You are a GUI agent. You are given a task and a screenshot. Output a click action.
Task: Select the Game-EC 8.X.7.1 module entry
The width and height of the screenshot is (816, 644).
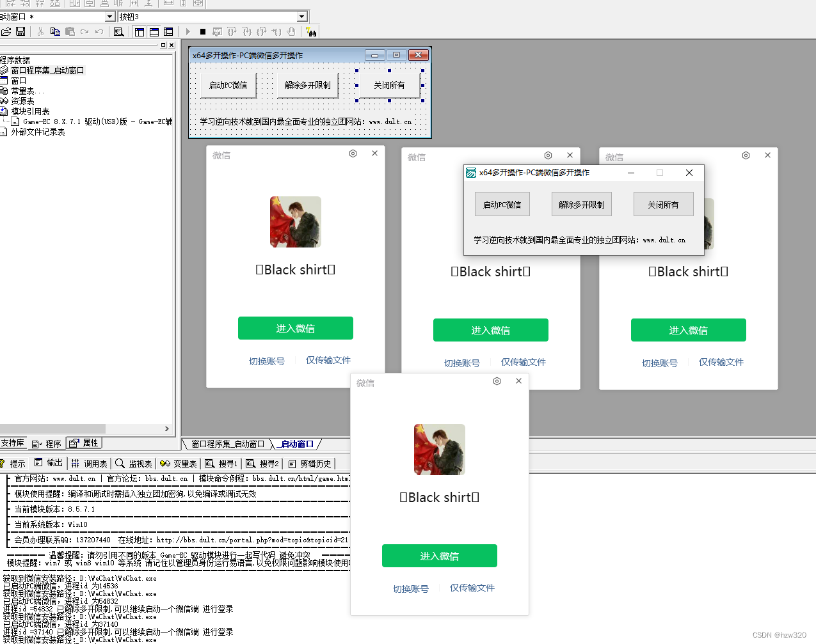pos(97,122)
